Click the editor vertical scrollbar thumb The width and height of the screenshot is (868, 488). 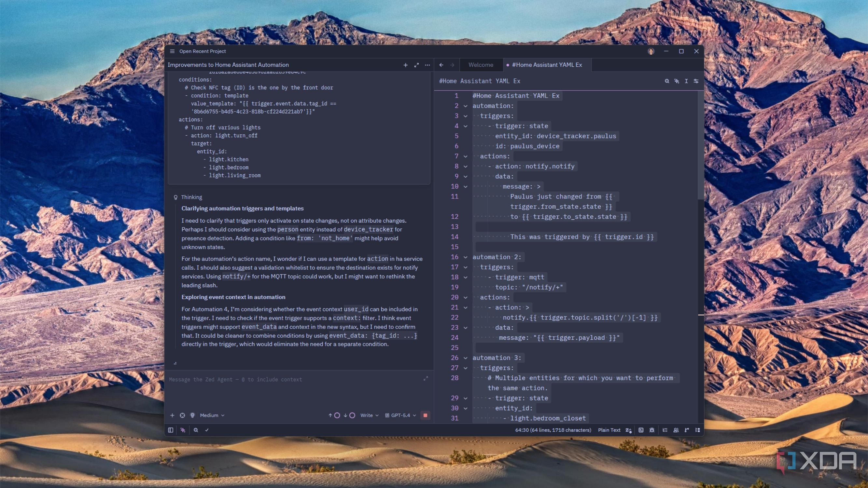coord(701,145)
